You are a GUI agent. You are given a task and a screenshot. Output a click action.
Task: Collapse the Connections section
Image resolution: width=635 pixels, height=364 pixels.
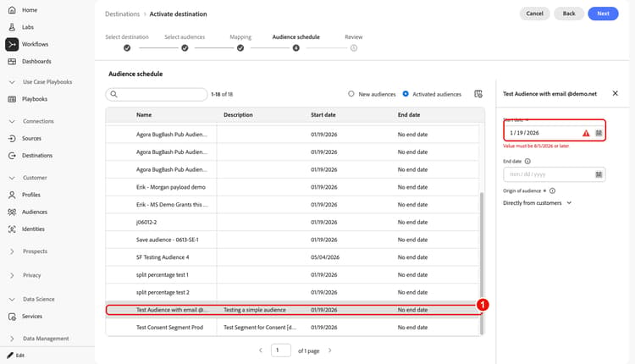pyautogui.click(x=12, y=121)
